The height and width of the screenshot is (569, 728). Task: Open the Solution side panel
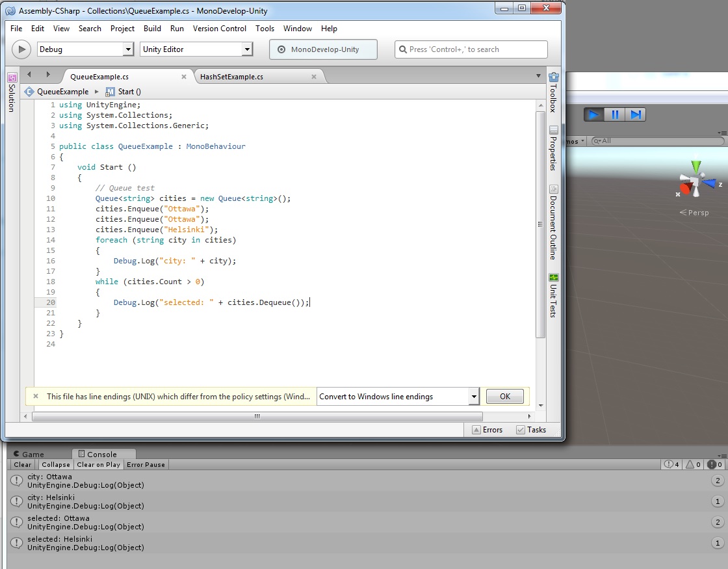12,92
